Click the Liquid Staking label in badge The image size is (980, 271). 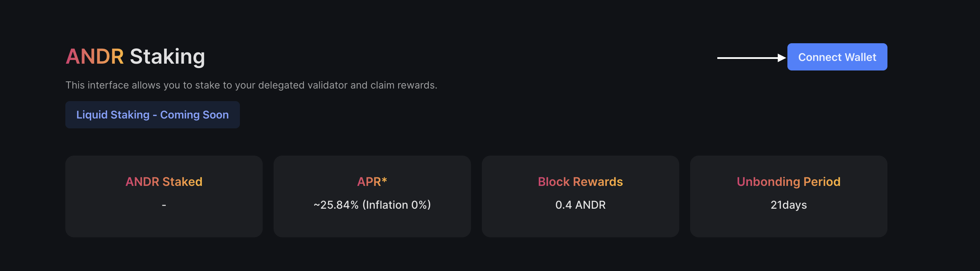click(x=113, y=115)
